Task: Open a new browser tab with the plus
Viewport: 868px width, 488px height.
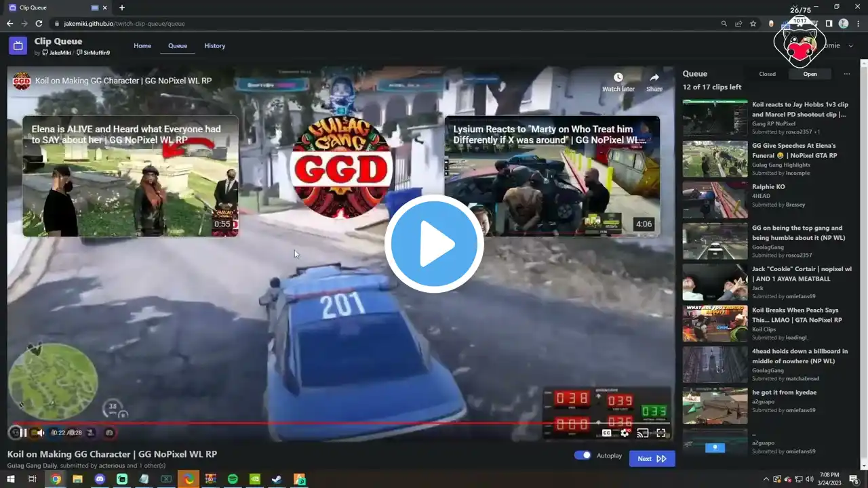Action: click(122, 7)
